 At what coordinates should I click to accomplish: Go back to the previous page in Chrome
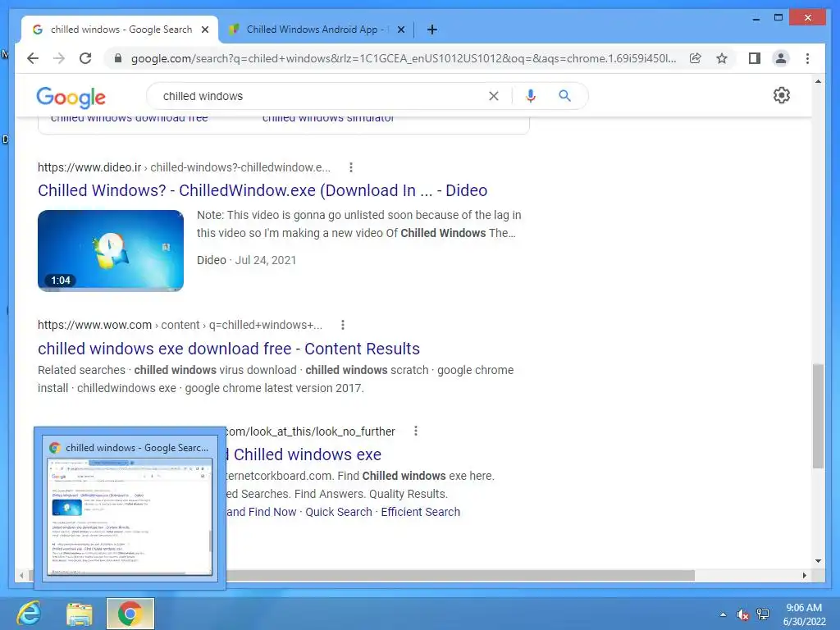(33, 58)
